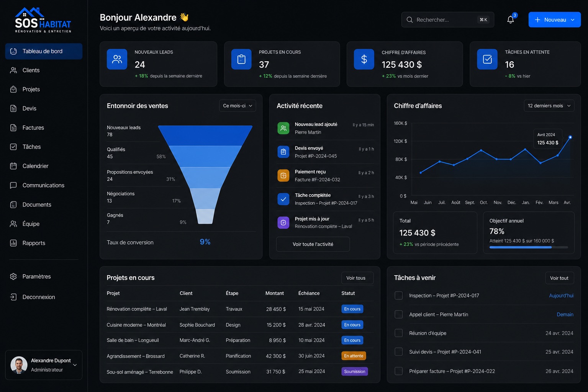Click the Paramètres gear icon

coord(13,276)
